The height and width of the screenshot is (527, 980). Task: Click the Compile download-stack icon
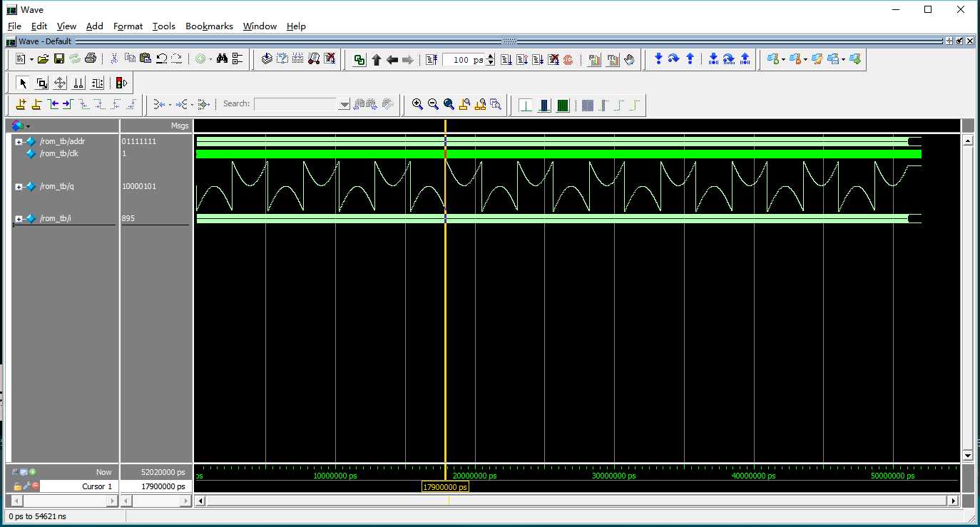click(267, 58)
